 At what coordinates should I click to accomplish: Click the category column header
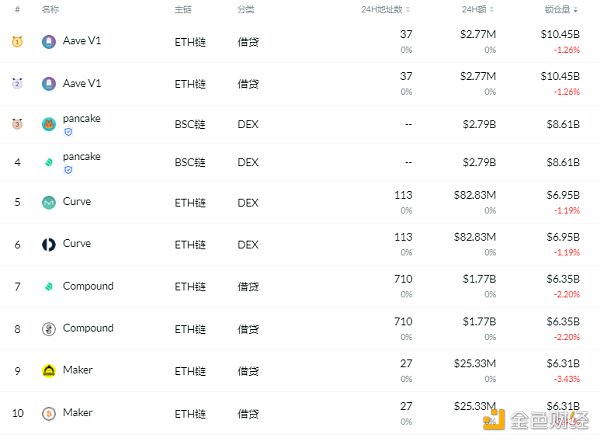point(246,9)
